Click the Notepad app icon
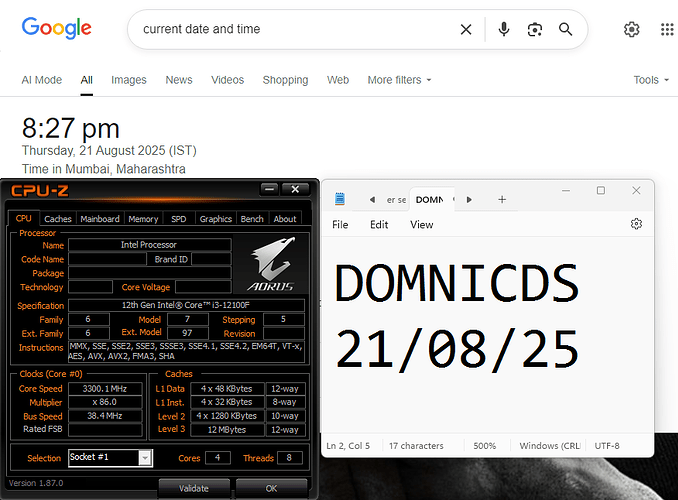 [x=340, y=199]
